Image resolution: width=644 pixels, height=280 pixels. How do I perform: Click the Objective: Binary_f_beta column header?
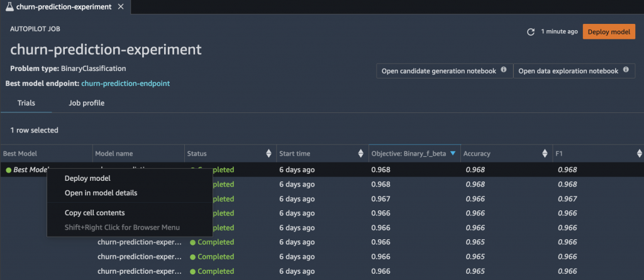coord(414,154)
